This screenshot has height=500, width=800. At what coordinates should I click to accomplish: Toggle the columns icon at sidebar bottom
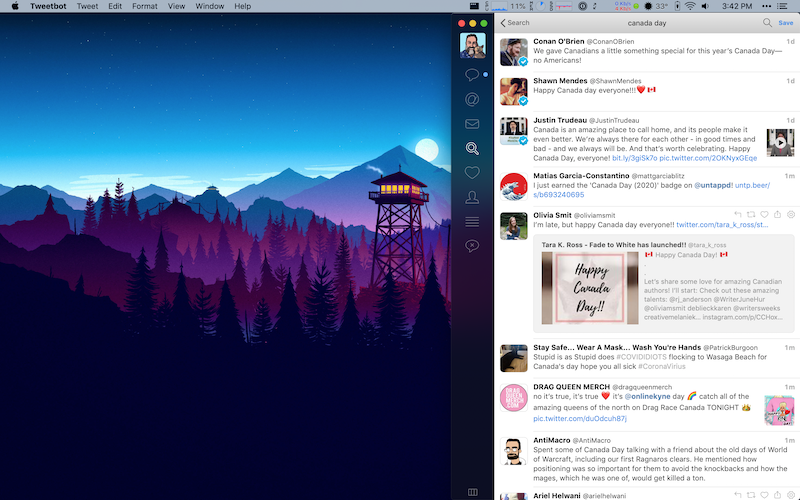472,492
